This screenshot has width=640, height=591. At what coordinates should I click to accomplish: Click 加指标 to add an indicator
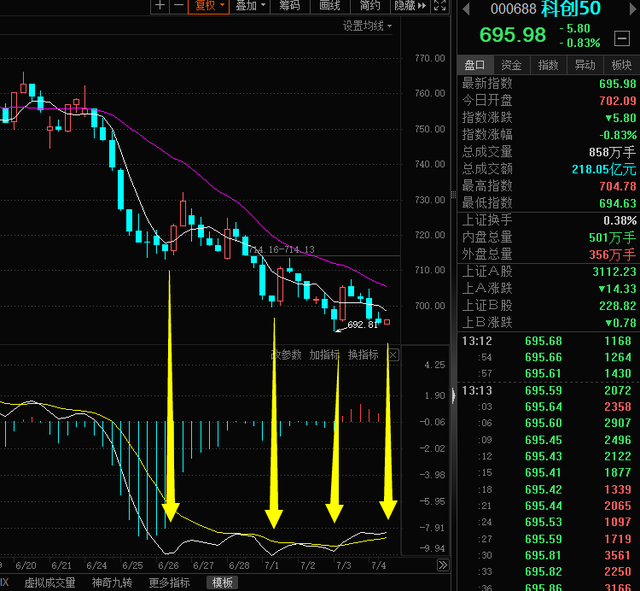point(324,355)
